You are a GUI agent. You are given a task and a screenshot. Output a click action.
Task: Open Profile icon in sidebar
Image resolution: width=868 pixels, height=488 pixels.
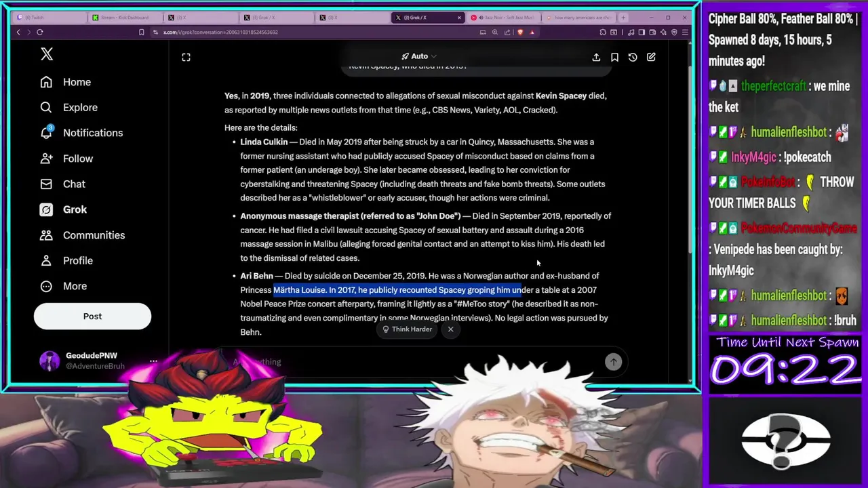[x=46, y=260]
